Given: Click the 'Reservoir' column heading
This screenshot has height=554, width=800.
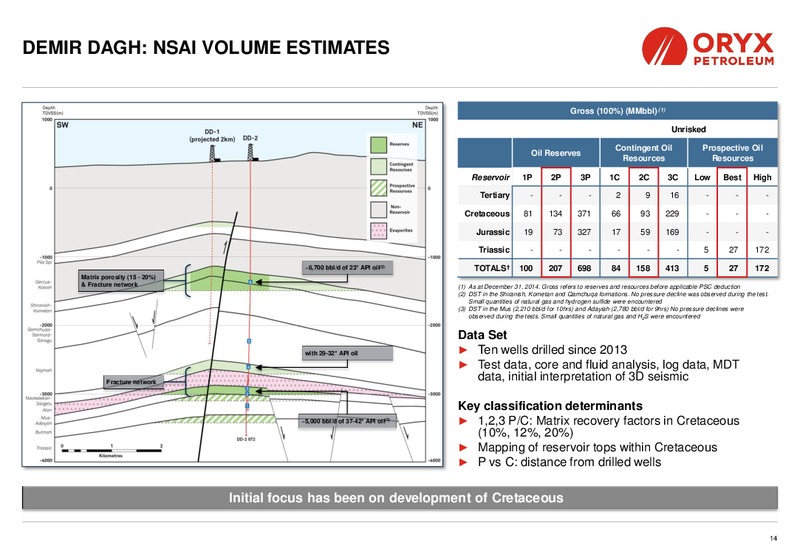Looking at the screenshot, I should point(490,178).
